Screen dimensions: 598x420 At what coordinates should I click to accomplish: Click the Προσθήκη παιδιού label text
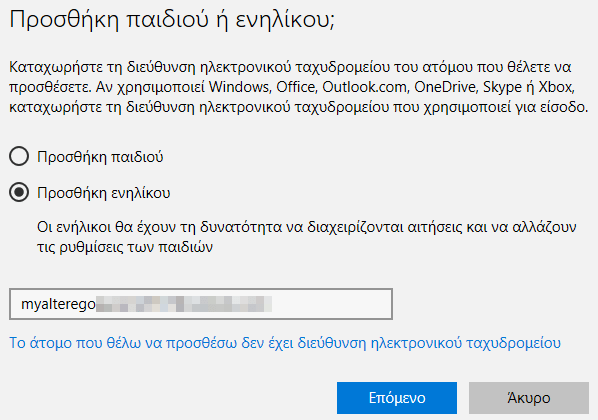100,157
